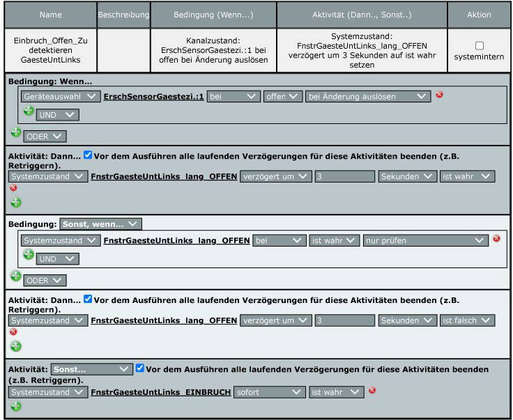Click the 'Aktivität (Dann.., Sonst..)' column header

pyautogui.click(x=362, y=15)
